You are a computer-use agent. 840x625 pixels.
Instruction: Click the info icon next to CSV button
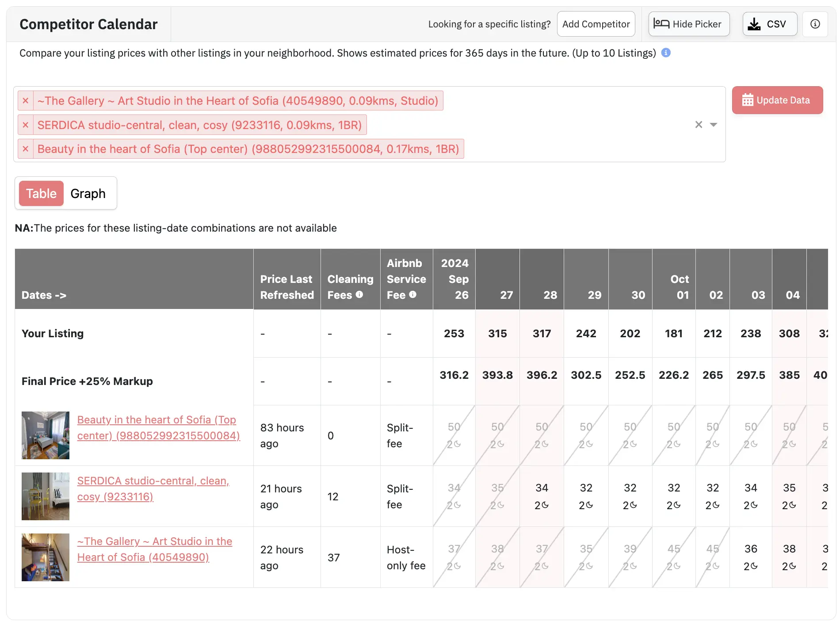pos(815,24)
